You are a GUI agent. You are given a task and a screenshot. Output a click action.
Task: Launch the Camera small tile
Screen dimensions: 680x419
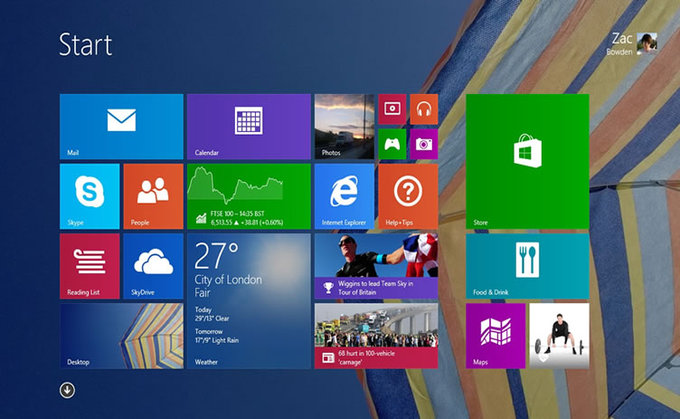(424, 144)
